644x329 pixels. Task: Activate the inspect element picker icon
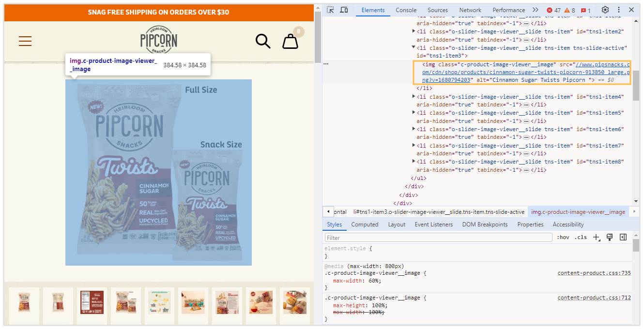point(330,10)
